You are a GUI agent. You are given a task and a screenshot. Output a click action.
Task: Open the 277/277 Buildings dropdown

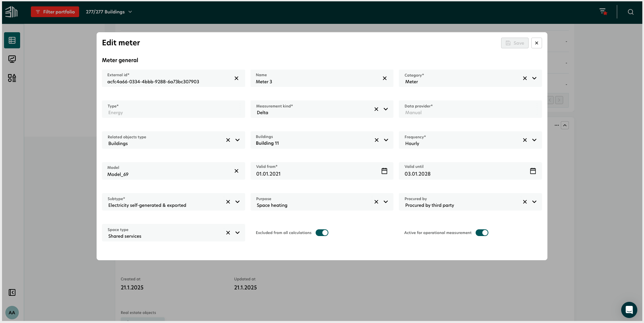point(109,12)
